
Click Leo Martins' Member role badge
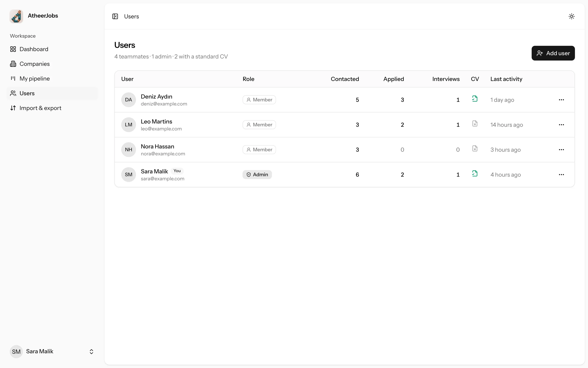(259, 125)
